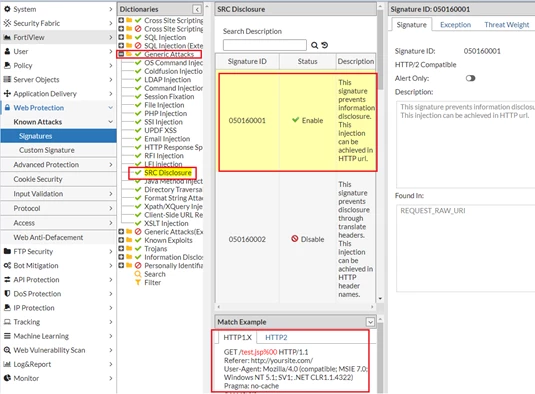535x394 pixels.
Task: Click the Application Delivery icon
Action: pos(7,93)
